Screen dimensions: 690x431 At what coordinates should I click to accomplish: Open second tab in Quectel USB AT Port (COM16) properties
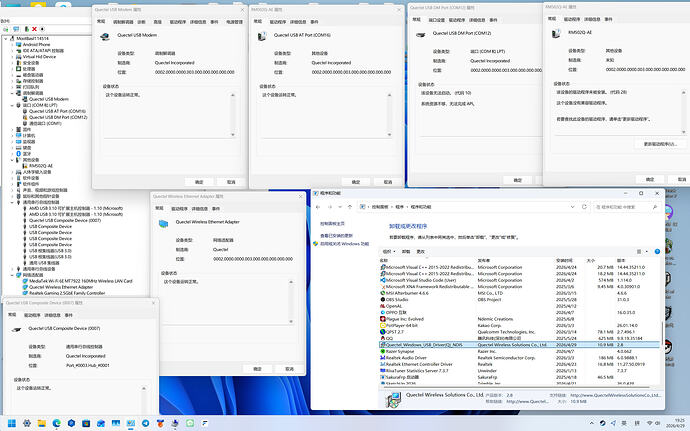278,22
